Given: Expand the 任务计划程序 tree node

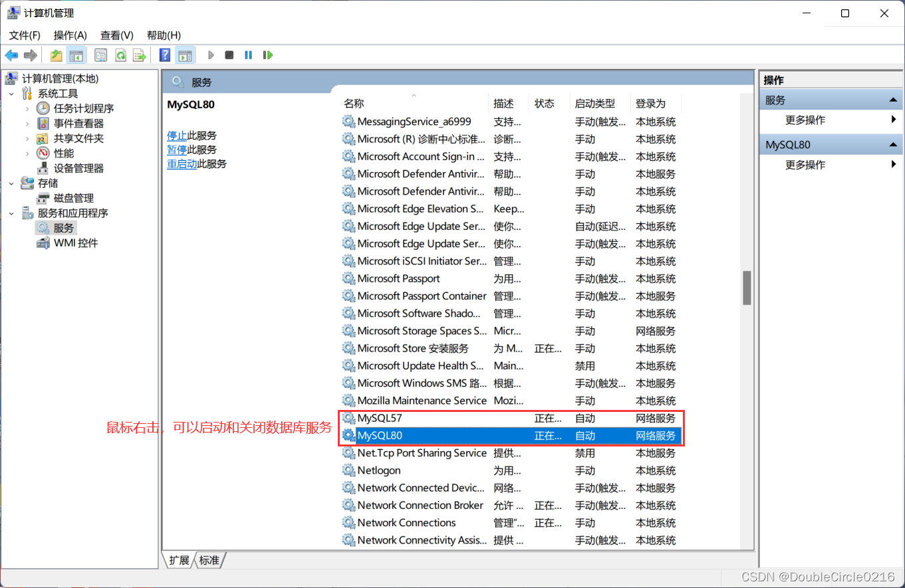Looking at the screenshot, I should [27, 108].
